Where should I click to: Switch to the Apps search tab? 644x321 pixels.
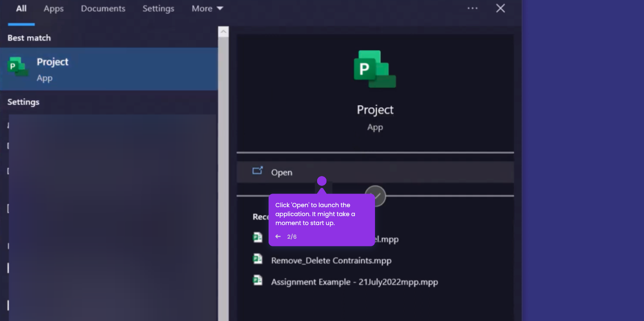(54, 9)
